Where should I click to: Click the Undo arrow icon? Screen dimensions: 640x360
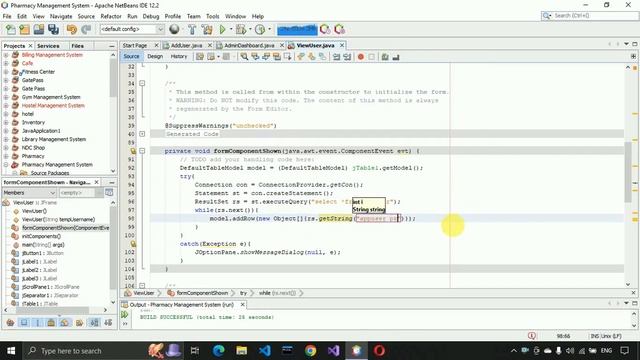tap(72, 29)
